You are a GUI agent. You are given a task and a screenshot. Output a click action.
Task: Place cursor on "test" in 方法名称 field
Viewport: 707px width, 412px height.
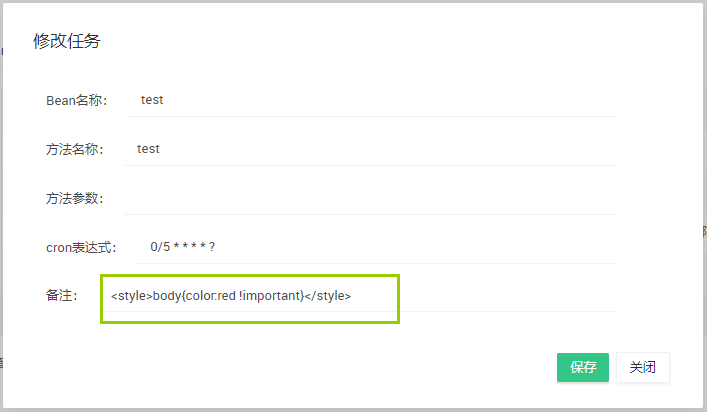coord(148,149)
